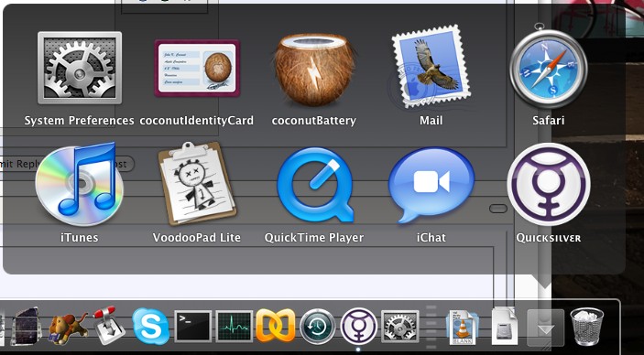Open Safari from the stack grid
Screen dimensions: 644x355
click(x=549, y=67)
